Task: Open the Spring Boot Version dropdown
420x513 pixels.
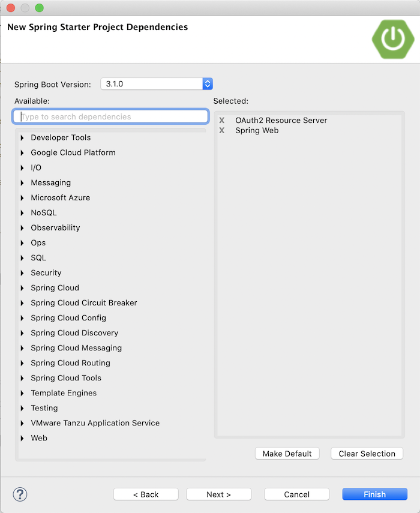Action: (x=157, y=84)
